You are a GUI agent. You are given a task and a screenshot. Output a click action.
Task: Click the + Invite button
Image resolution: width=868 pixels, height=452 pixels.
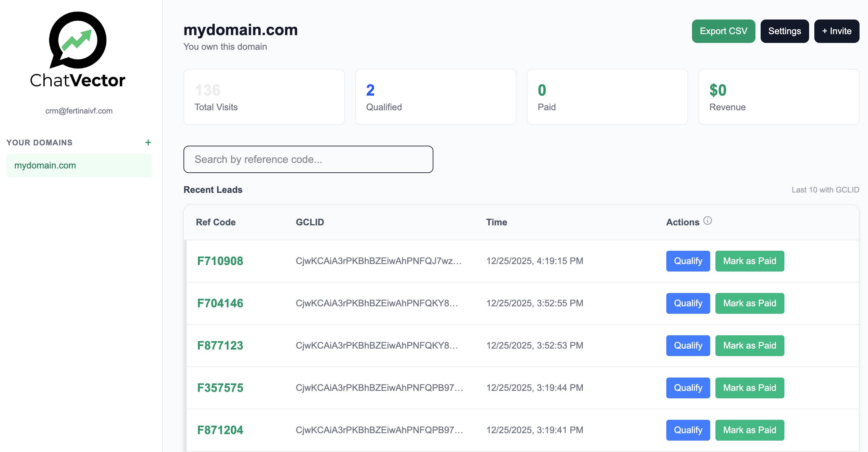pyautogui.click(x=836, y=31)
